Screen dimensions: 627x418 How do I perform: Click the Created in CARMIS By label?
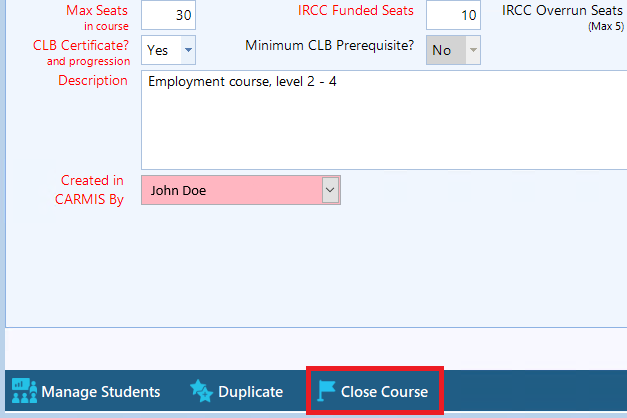click(90, 190)
